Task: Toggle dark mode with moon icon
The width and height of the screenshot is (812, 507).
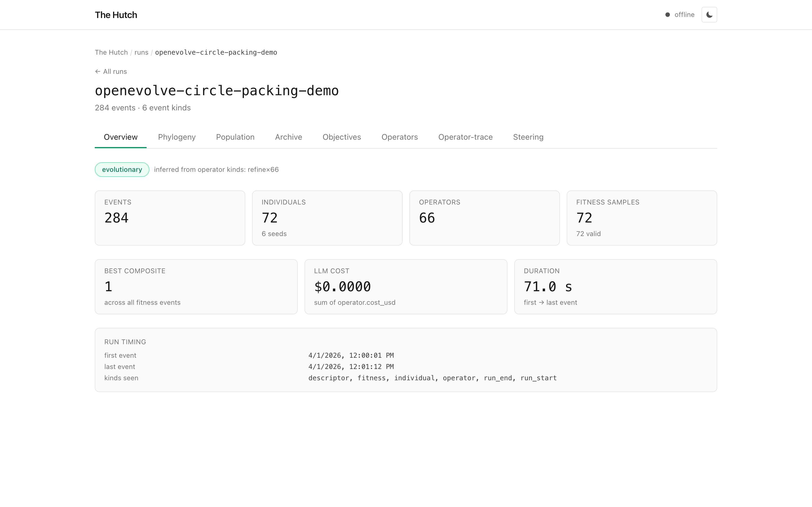Action: point(709,15)
